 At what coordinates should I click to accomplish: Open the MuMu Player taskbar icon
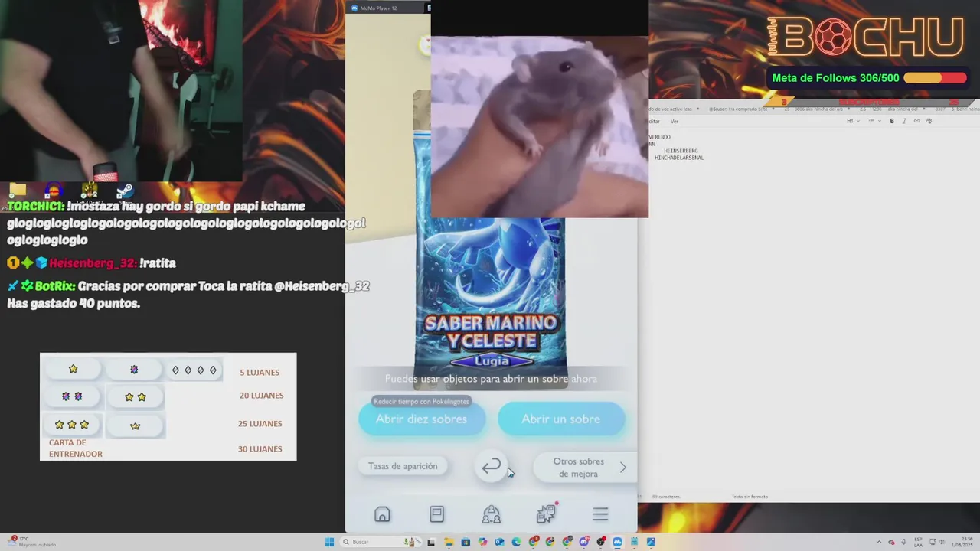[x=617, y=542]
